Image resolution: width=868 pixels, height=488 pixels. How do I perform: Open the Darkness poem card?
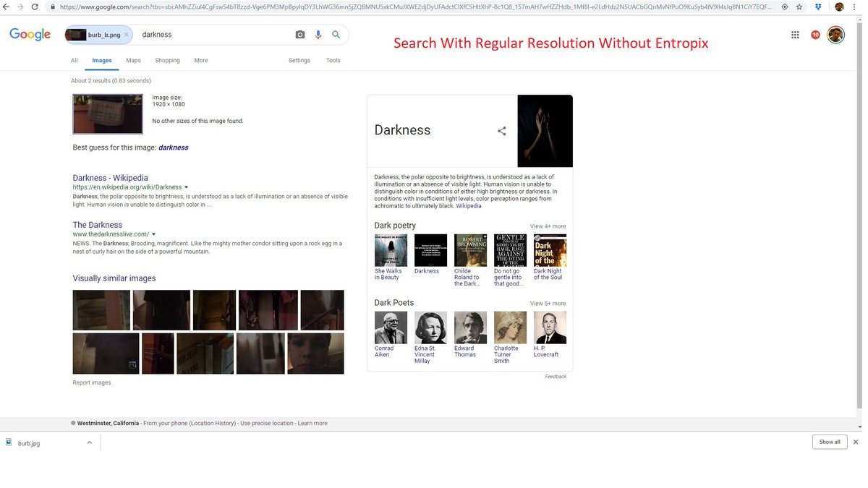pos(430,254)
